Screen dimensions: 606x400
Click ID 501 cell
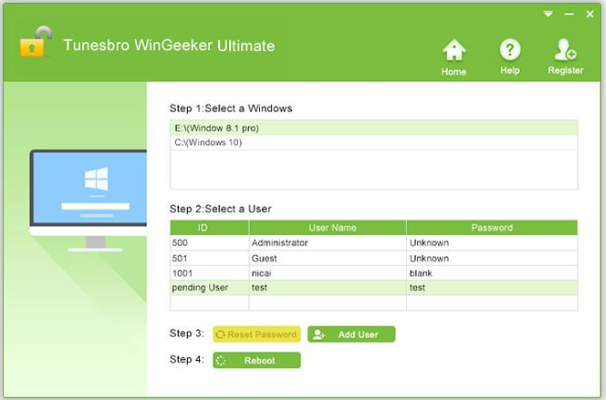pos(209,258)
